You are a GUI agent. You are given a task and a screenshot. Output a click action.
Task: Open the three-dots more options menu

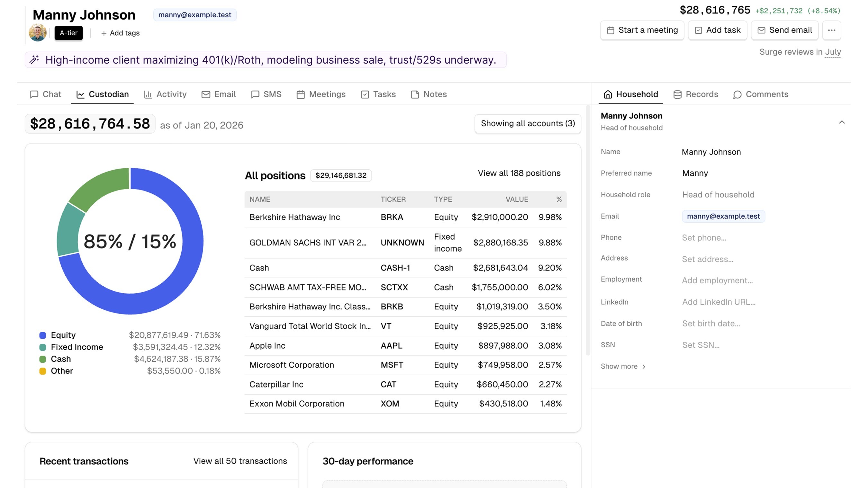[x=831, y=30]
